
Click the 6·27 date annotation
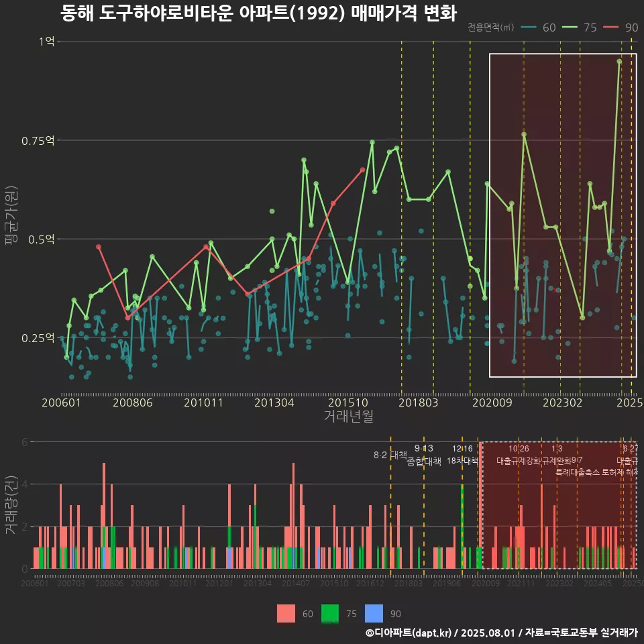631,449
